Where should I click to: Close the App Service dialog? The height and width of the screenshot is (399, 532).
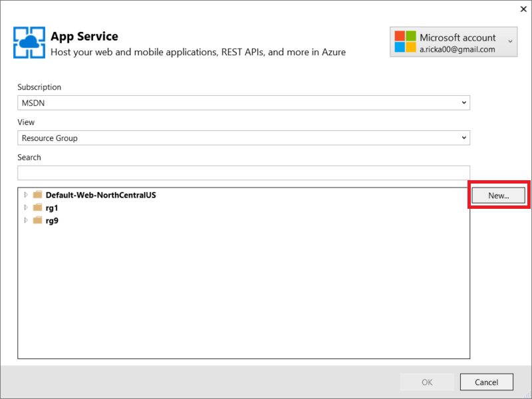523,9
